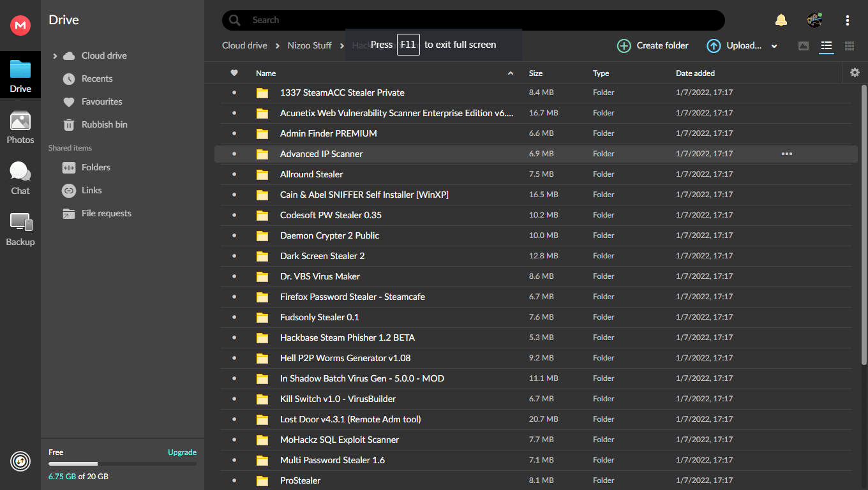Viewport: 868px width, 490px height.
Task: Open the Chat section
Action: [20, 179]
